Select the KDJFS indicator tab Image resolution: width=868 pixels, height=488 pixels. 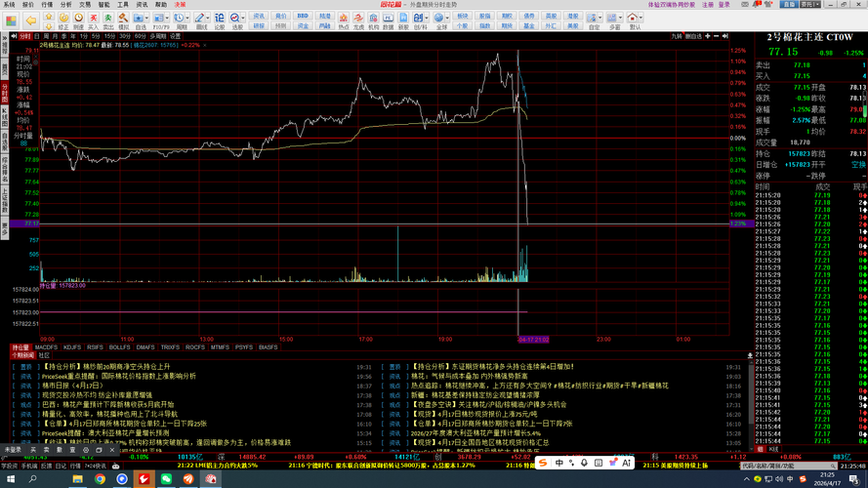tap(72, 347)
